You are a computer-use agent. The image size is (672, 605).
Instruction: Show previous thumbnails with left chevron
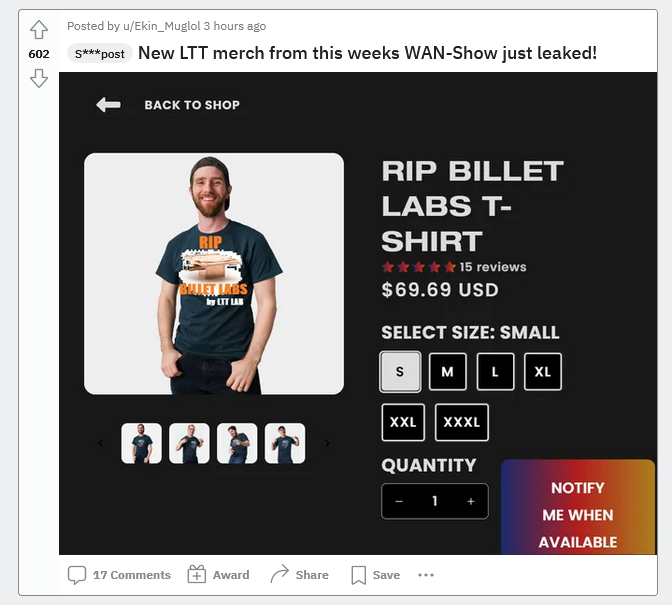coord(101,443)
